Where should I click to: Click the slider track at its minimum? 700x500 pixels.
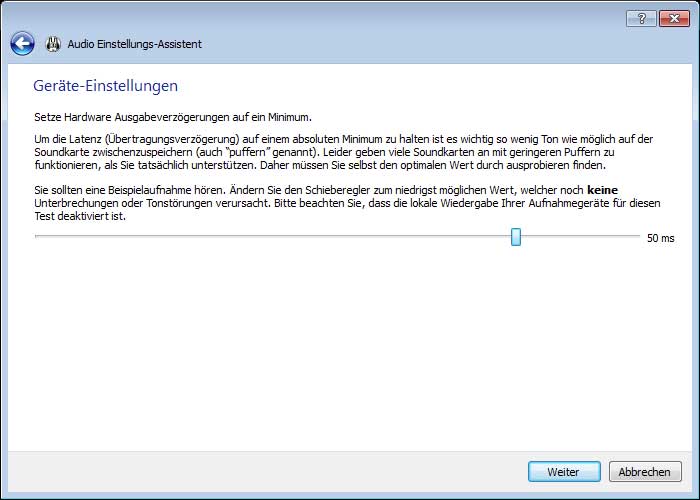coord(37,236)
